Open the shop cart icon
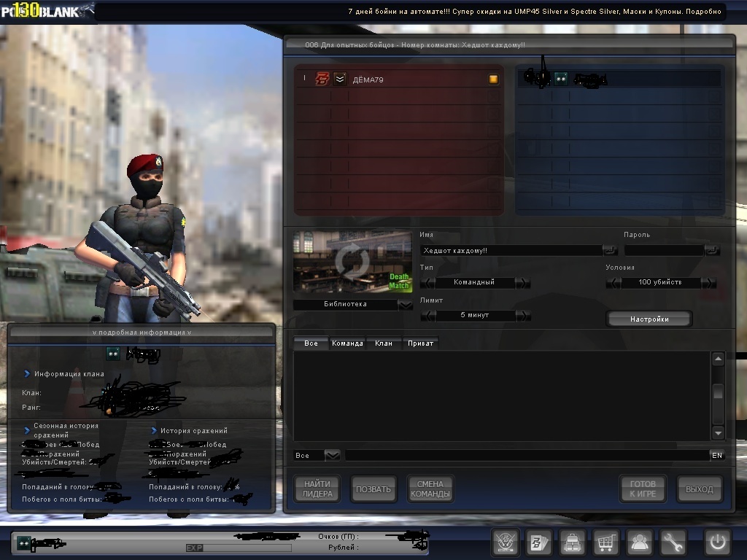The height and width of the screenshot is (560, 747). coord(606,542)
